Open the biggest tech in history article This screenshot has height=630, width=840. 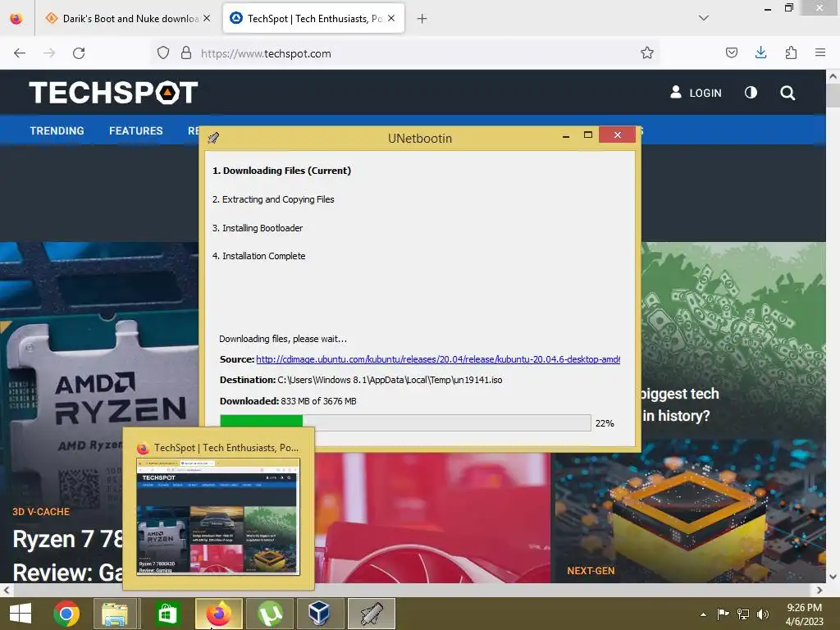(x=680, y=404)
